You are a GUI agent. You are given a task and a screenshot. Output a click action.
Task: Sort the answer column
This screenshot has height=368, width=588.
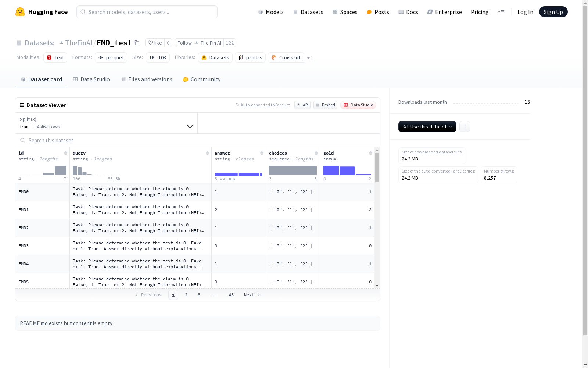click(x=262, y=153)
